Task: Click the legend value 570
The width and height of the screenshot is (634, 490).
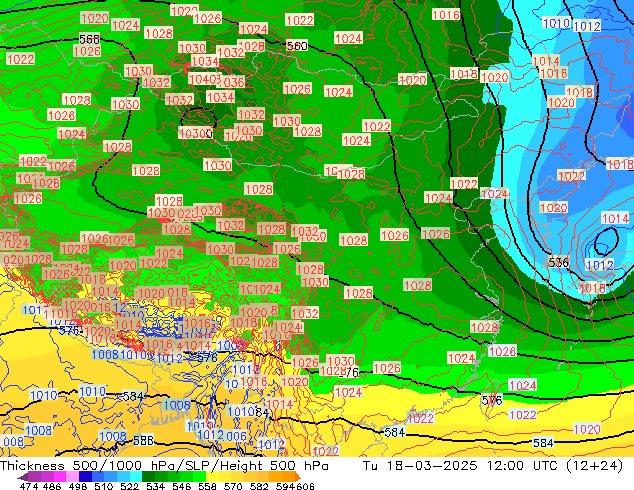Action: (233, 486)
